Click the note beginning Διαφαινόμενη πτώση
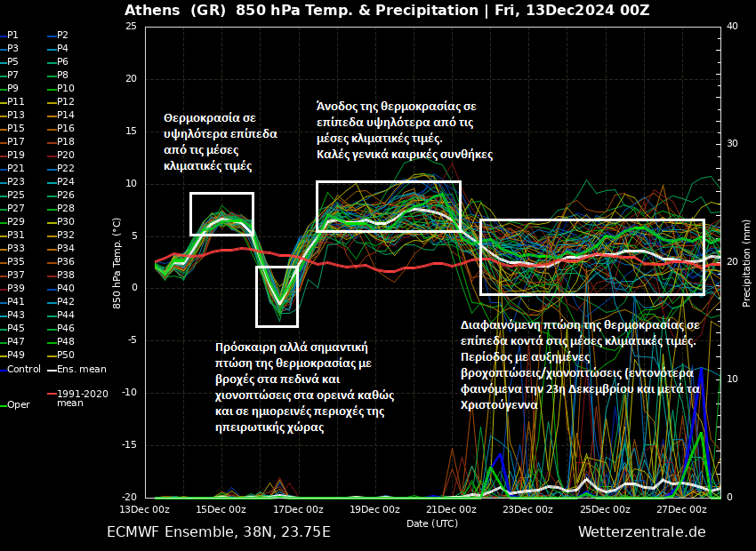756x551 pixels. tap(580, 364)
